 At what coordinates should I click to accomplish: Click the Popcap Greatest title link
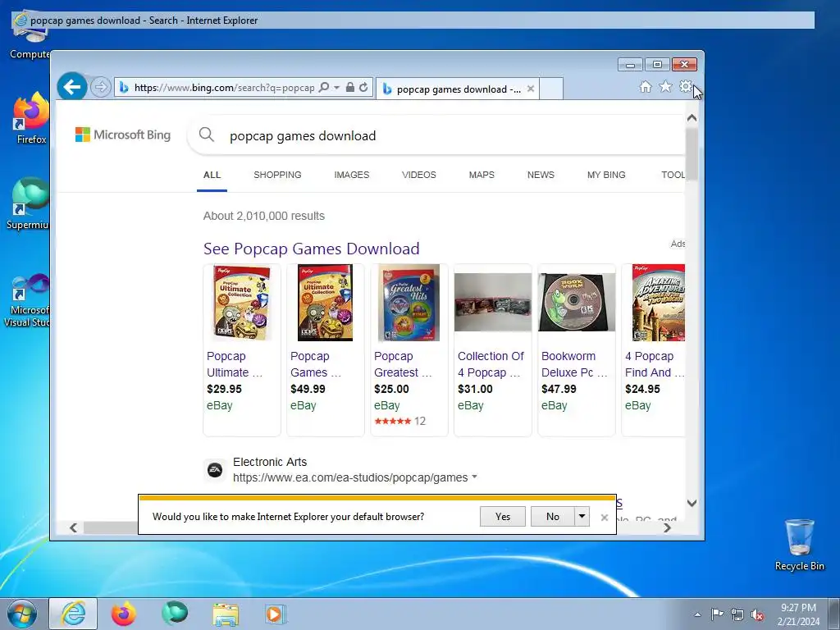point(403,364)
